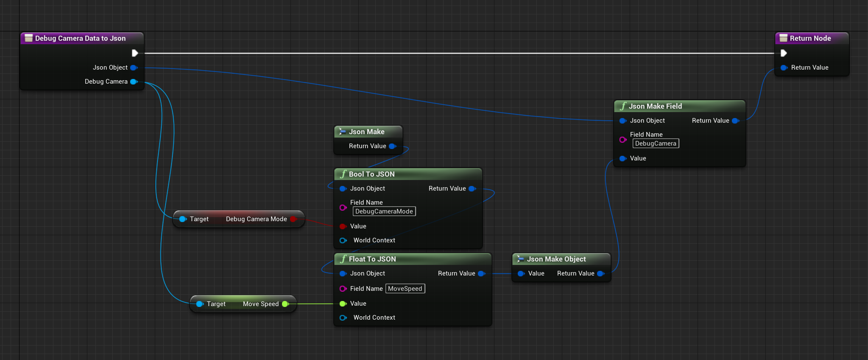868x360 pixels.
Task: Click the Json Object output pin on the entry node
Action: 134,67
